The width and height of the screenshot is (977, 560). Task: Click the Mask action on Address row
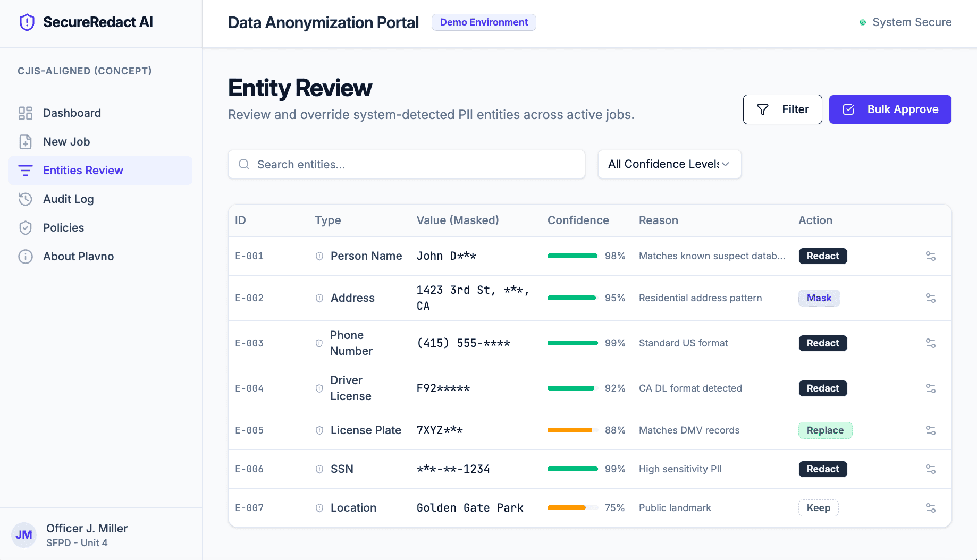tap(819, 298)
